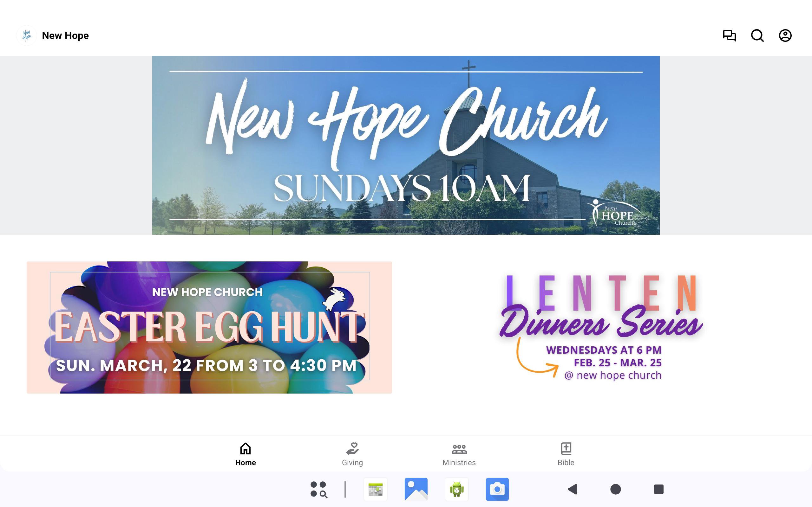Open the messages chat icon

pyautogui.click(x=729, y=35)
